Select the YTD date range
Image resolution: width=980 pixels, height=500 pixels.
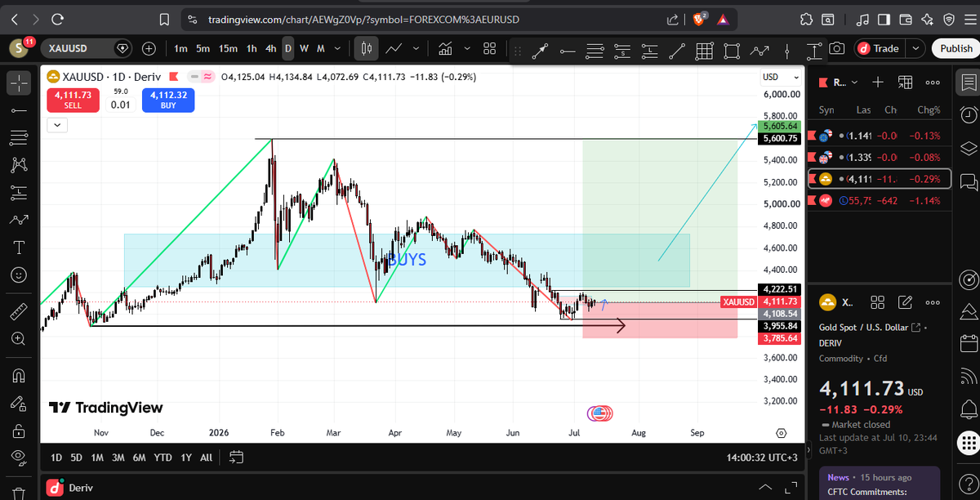pos(162,458)
